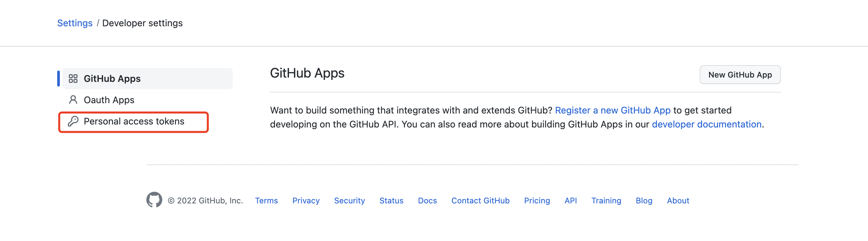Click the GitHub Octocat logo in footer

pyautogui.click(x=154, y=200)
